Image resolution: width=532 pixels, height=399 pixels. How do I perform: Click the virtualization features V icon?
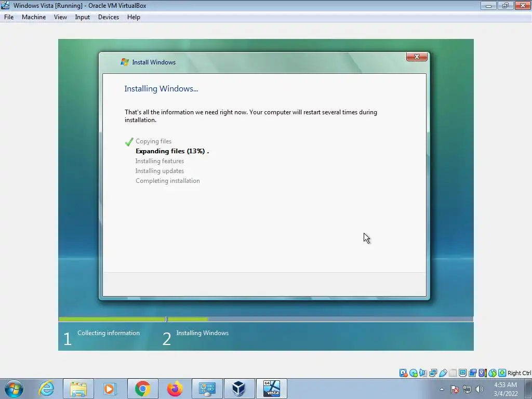(482, 373)
